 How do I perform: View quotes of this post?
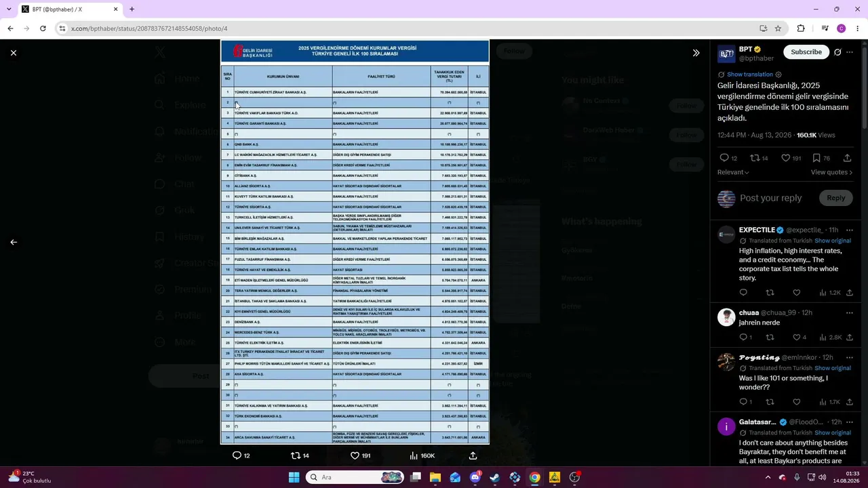pyautogui.click(x=831, y=172)
